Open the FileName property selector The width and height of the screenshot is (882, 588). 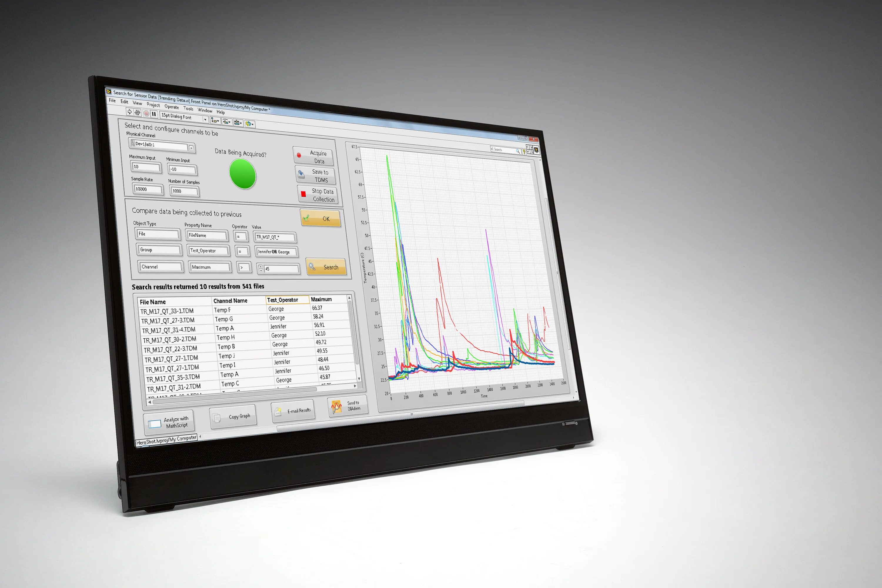pos(207,235)
